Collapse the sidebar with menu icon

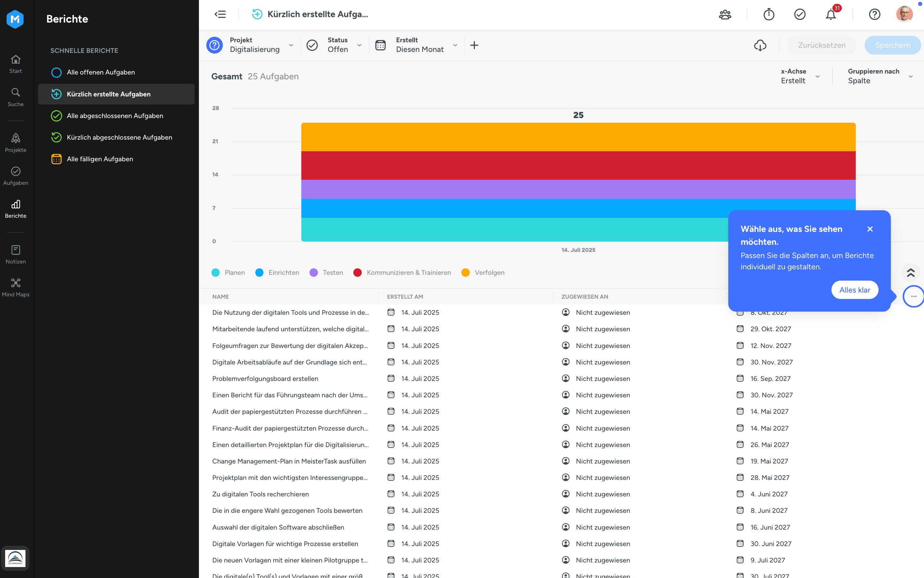coord(220,15)
